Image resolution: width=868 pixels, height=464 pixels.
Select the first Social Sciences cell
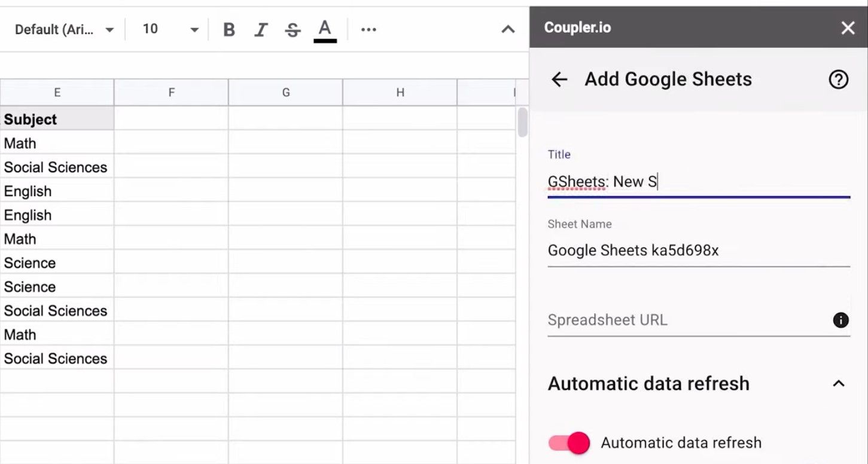tap(57, 167)
